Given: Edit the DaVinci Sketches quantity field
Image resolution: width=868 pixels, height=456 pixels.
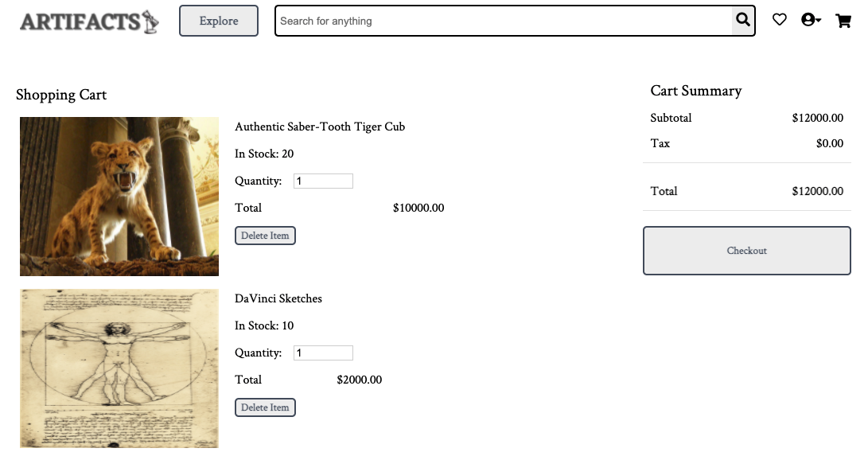Looking at the screenshot, I should pos(323,353).
